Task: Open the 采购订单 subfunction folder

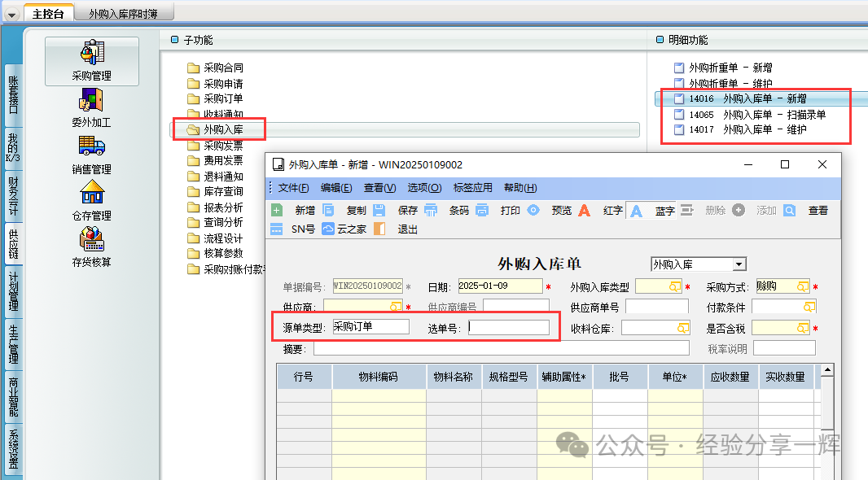Action: (x=222, y=98)
